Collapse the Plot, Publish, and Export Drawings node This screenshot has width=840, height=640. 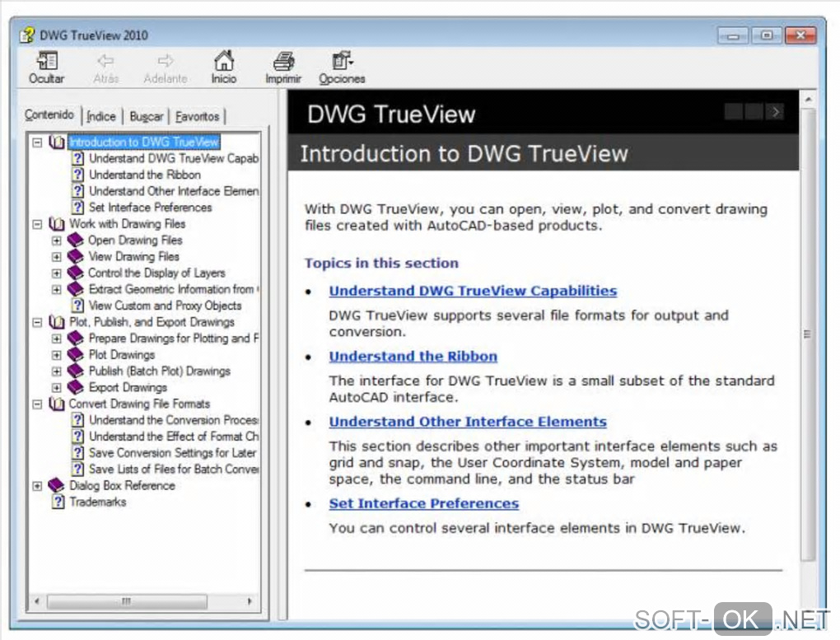pos(37,322)
